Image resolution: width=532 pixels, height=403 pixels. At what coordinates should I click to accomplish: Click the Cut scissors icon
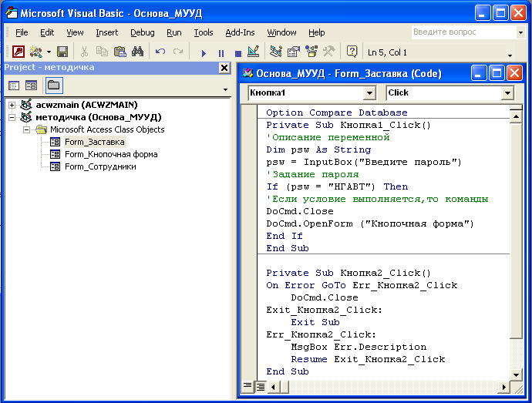[84, 52]
